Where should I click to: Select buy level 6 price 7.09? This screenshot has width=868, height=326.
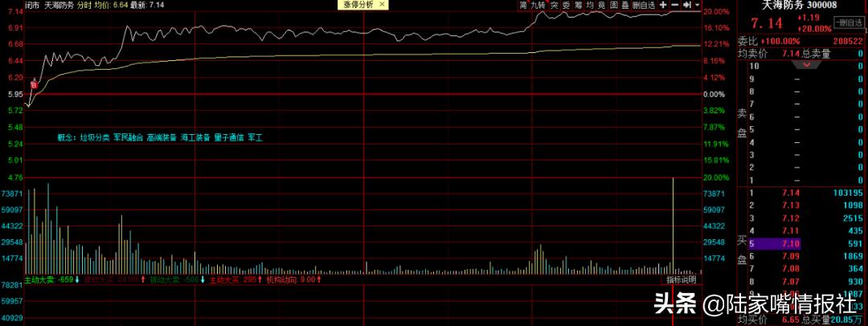791,256
